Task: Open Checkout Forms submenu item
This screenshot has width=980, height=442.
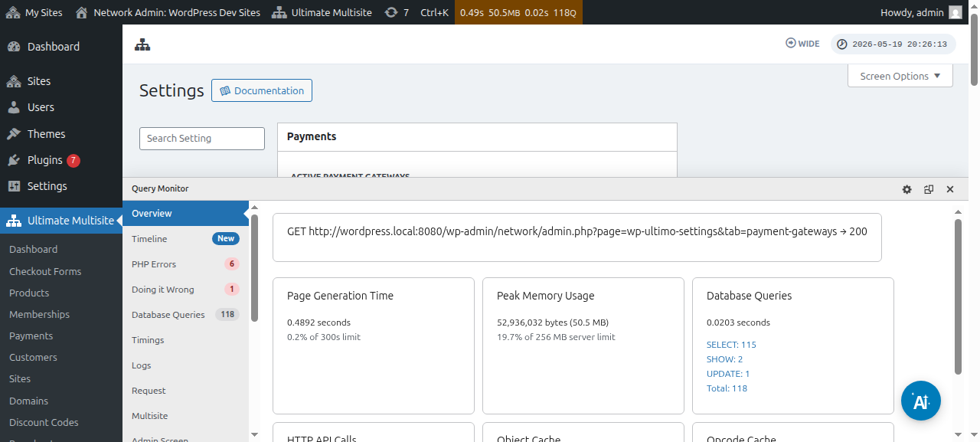Action: click(x=61, y=271)
